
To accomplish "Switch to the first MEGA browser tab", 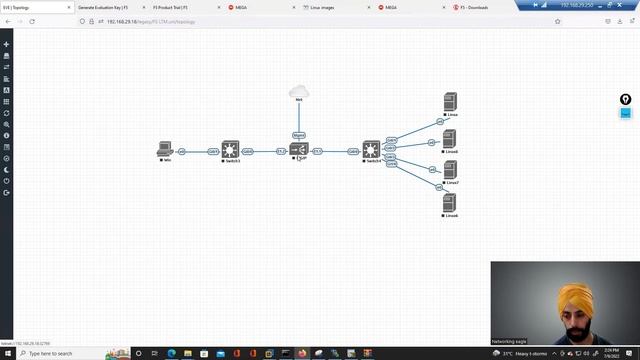I will click(262, 7).
